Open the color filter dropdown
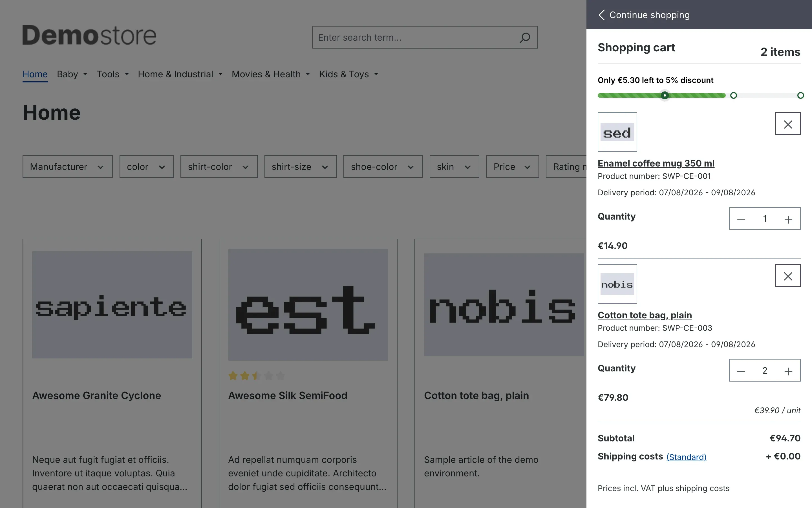 pyautogui.click(x=146, y=167)
